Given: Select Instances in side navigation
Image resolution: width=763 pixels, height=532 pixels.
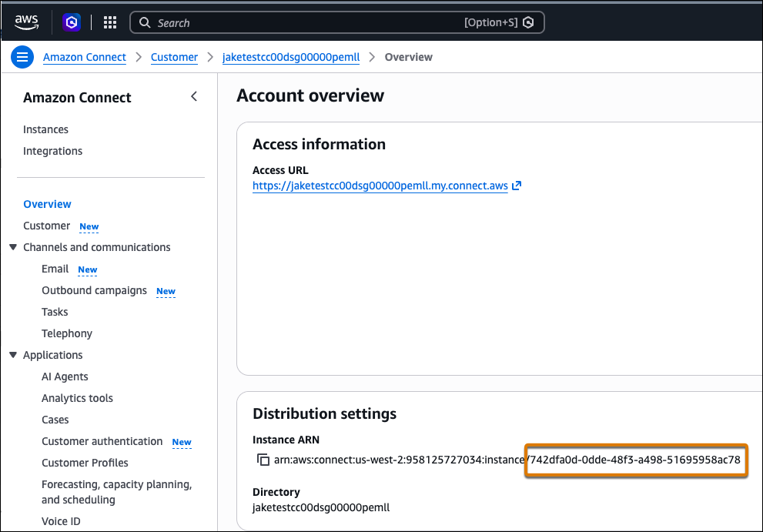Looking at the screenshot, I should pyautogui.click(x=45, y=129).
